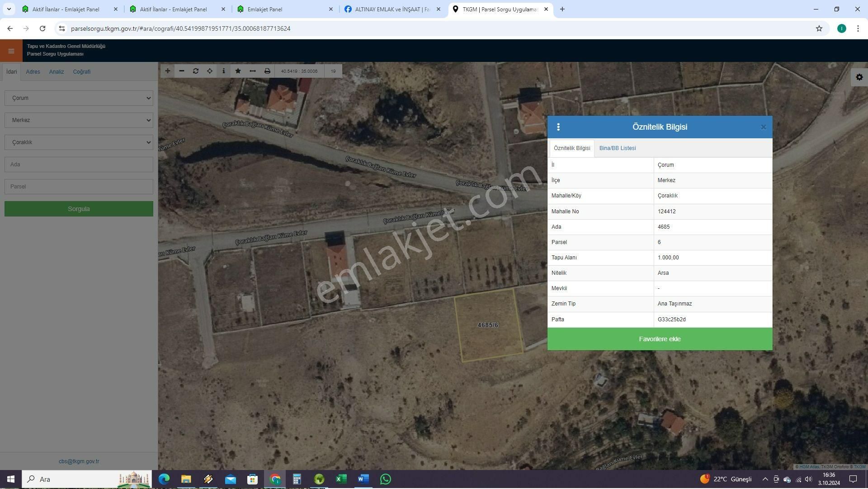
Task: Expand the İl dropdown (Çorum)
Action: [x=78, y=98]
